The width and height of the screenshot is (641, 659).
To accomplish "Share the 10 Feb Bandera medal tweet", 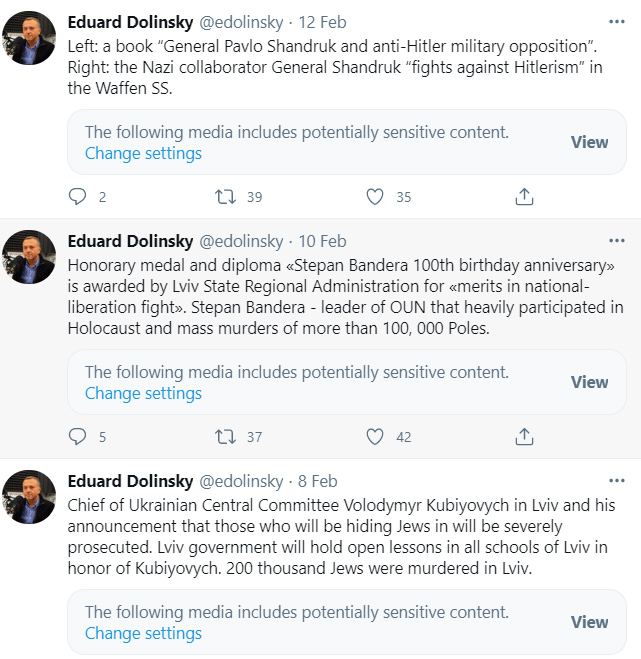I will click(x=524, y=436).
